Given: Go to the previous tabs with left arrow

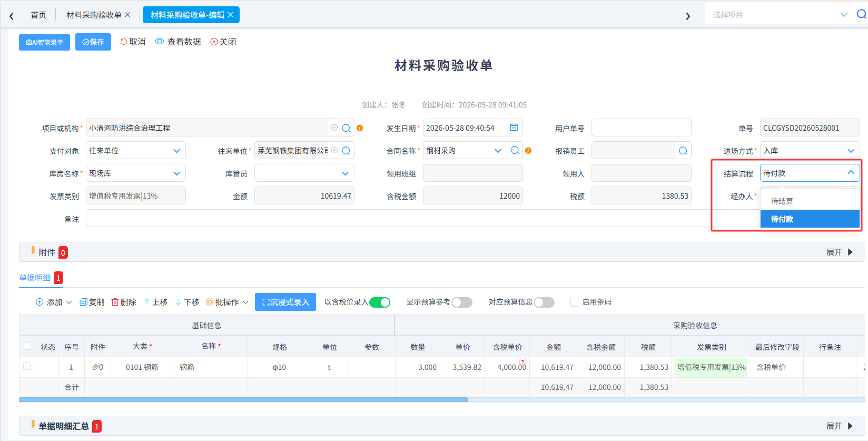Looking at the screenshot, I should coord(12,16).
